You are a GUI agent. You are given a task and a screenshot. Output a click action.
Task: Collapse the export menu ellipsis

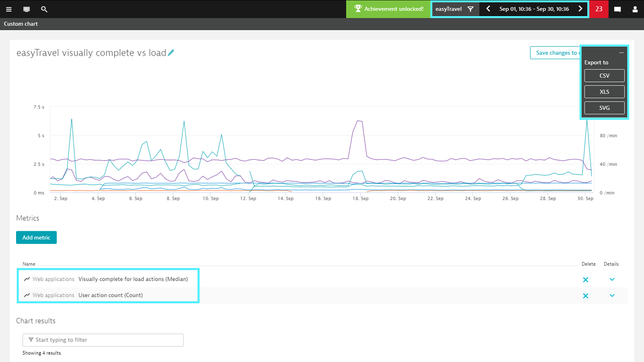[x=621, y=53]
